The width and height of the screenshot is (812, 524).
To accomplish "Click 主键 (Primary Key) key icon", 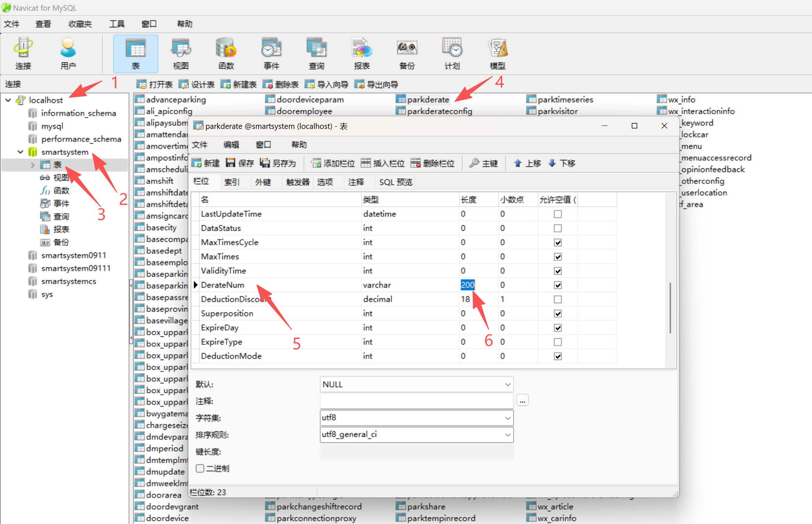I will pyautogui.click(x=483, y=163).
